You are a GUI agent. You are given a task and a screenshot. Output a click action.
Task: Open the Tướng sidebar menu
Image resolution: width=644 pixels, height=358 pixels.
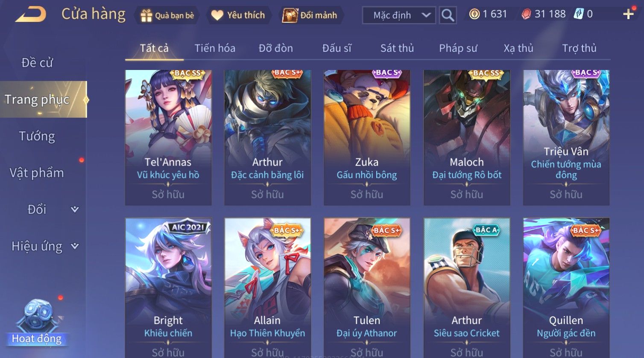point(37,136)
